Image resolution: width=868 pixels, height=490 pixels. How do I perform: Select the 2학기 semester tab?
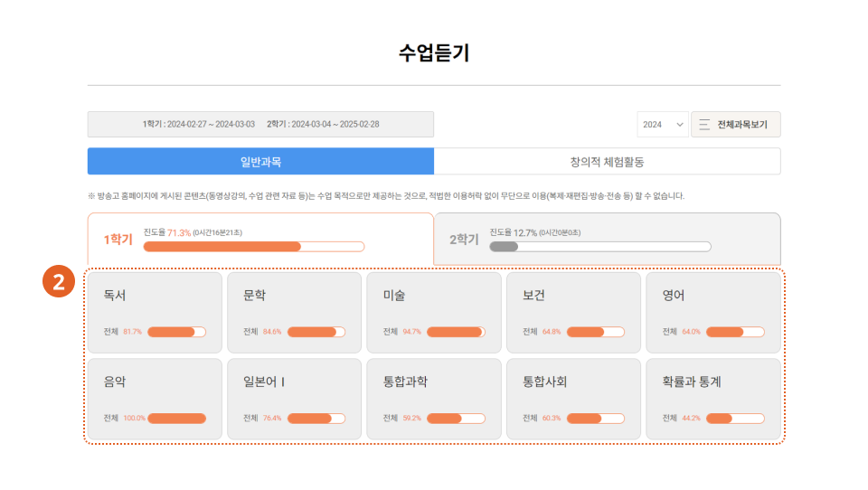coord(608,240)
